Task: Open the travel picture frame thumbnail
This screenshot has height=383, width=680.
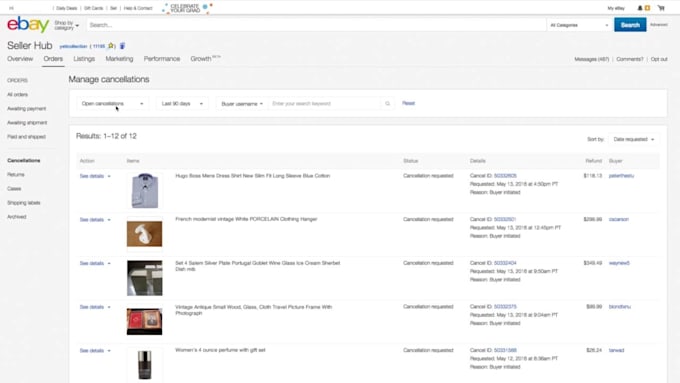Action: (144, 322)
